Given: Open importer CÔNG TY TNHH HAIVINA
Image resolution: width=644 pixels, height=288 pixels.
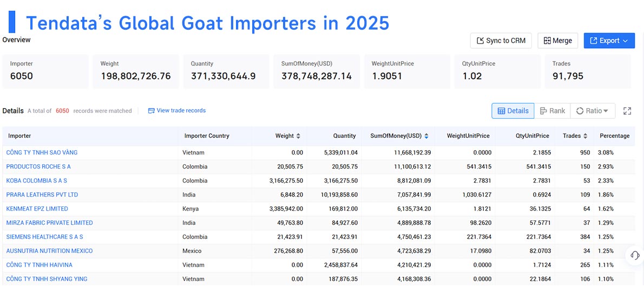Looking at the screenshot, I should [39, 265].
